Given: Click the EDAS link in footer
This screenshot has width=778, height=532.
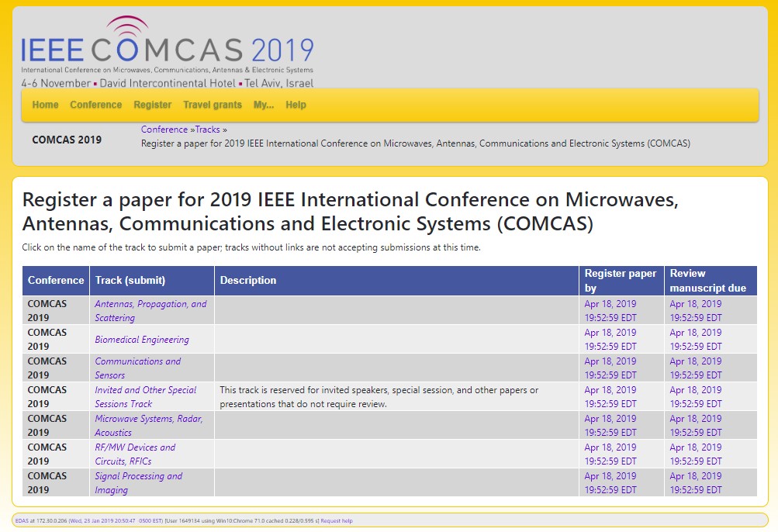Looking at the screenshot, I should [22, 521].
